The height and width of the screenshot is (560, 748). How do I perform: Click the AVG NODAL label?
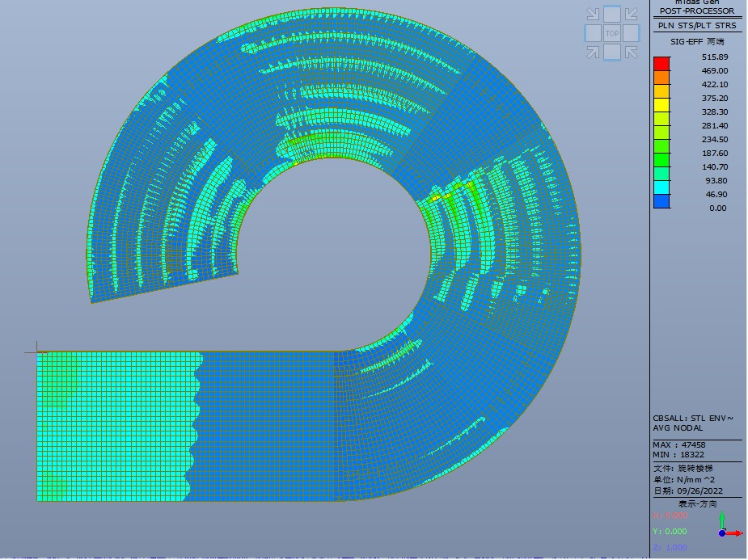click(678, 428)
